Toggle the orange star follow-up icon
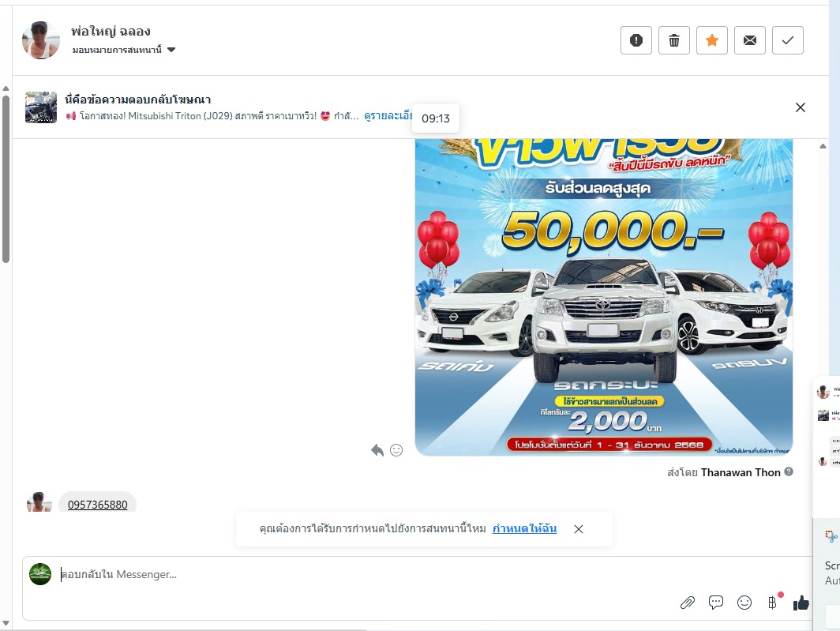 coord(712,40)
